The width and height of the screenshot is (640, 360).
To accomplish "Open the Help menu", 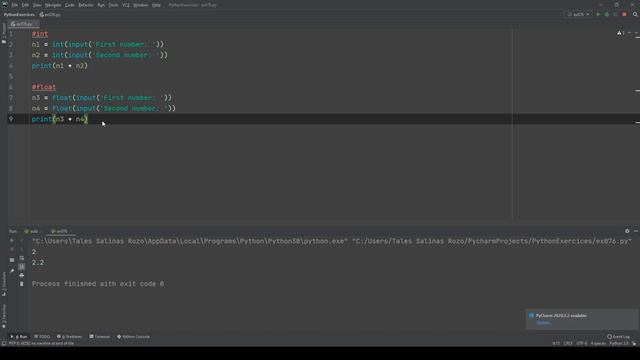I will [156, 5].
